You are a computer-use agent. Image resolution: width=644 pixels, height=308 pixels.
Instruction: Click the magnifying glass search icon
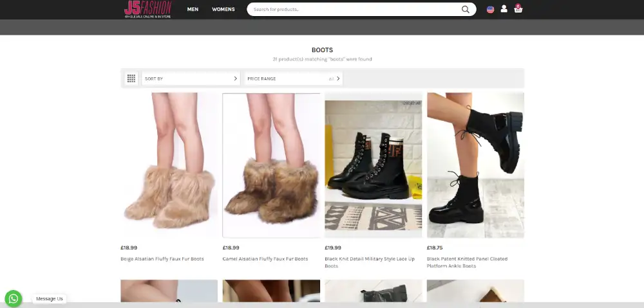(x=466, y=10)
